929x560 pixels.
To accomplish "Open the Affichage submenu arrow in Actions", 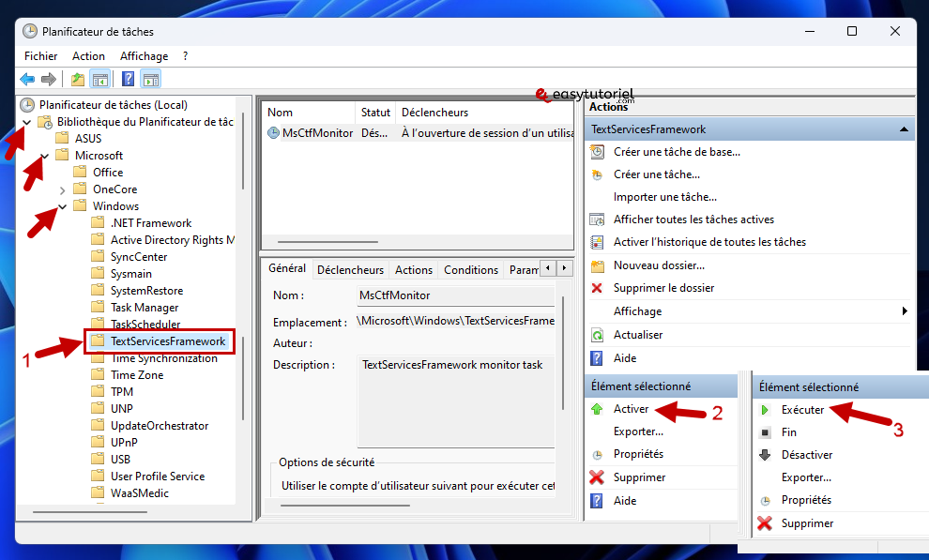I will [x=905, y=311].
